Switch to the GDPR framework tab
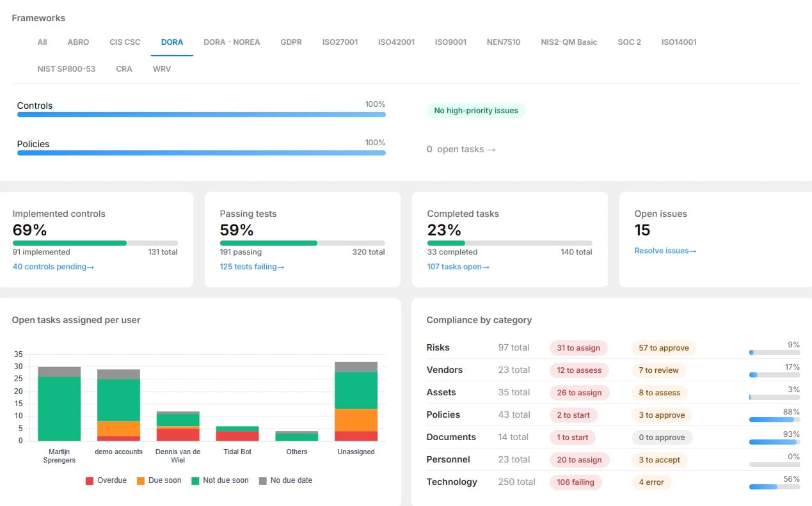812x506 pixels. [x=291, y=42]
